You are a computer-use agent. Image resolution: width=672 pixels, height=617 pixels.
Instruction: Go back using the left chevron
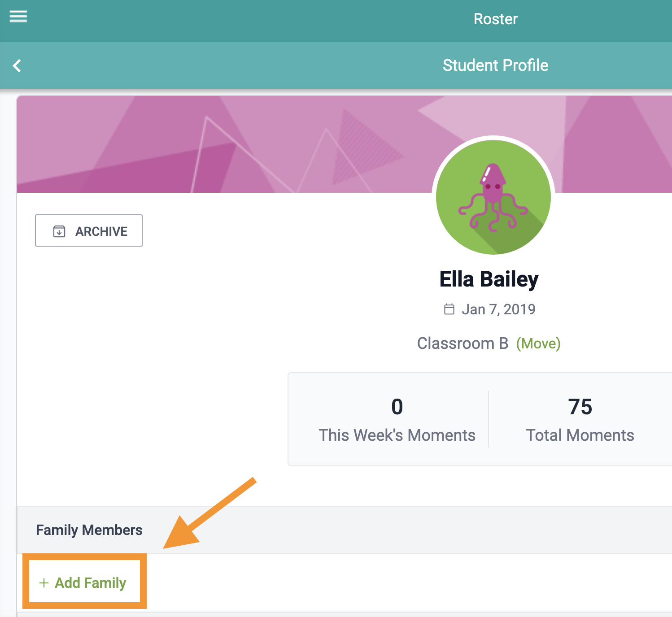(x=17, y=65)
